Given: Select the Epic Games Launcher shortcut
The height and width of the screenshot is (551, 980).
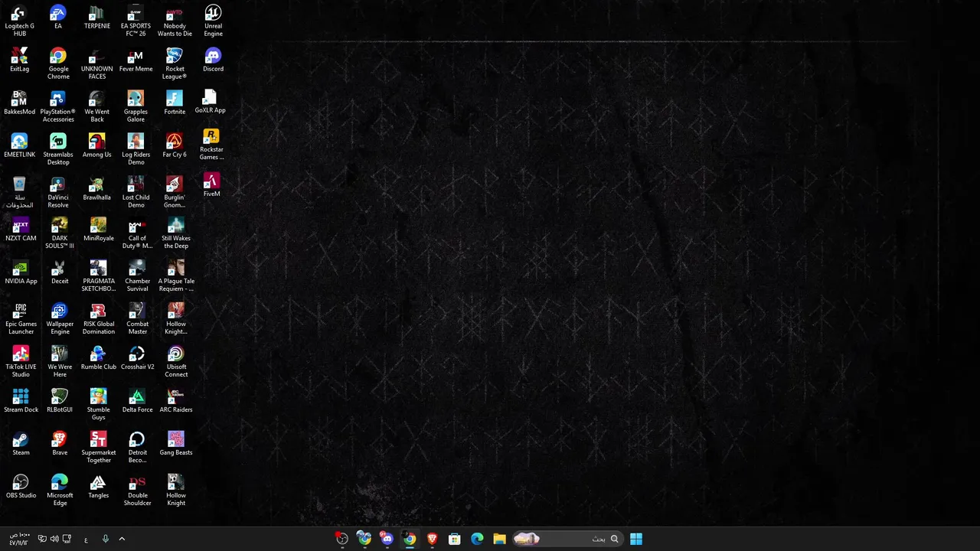Looking at the screenshot, I should coord(21,319).
